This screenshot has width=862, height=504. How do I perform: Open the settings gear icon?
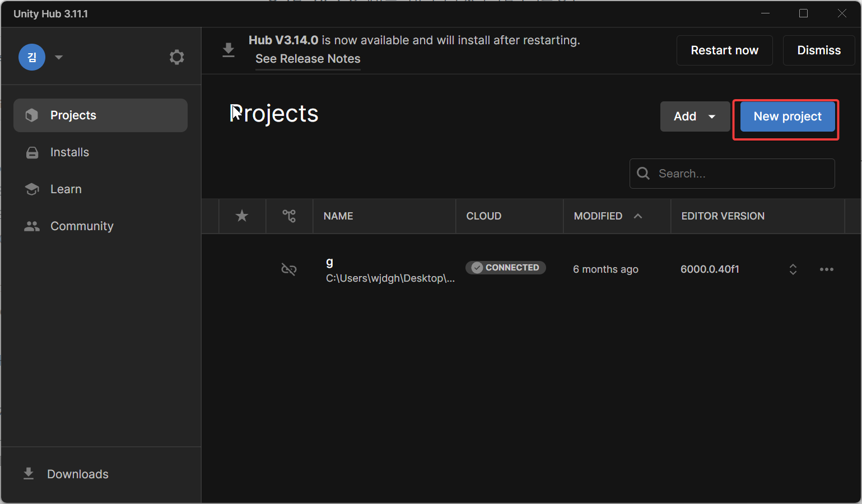[x=176, y=57]
